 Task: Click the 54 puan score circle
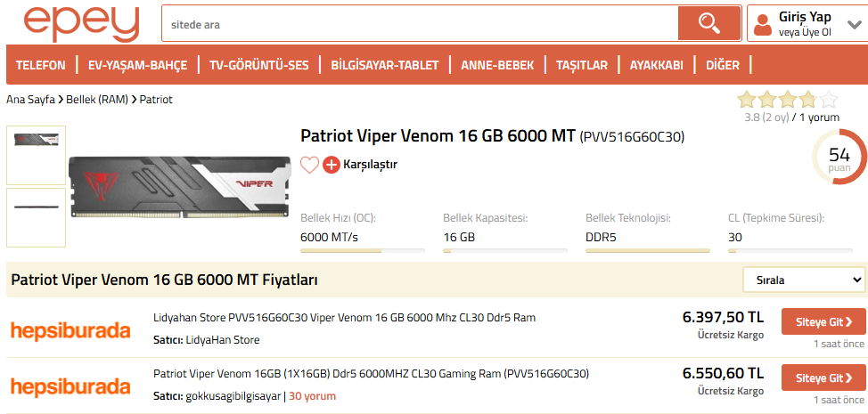tap(839, 157)
